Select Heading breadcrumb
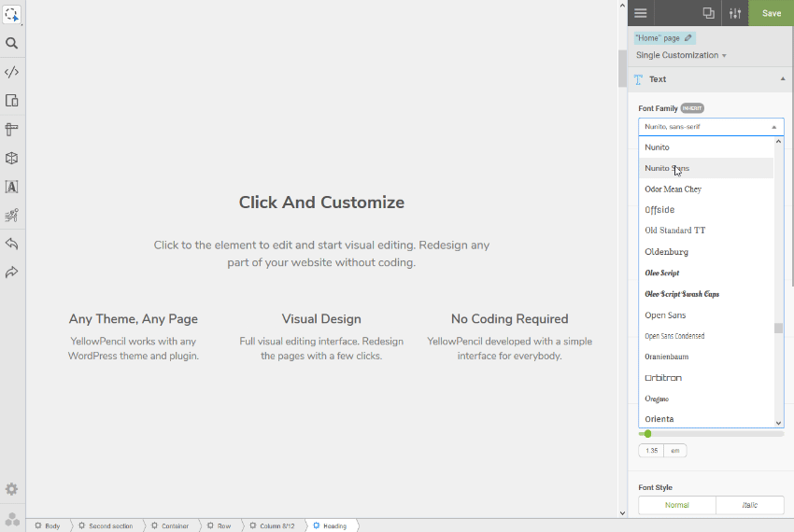 pos(330,525)
